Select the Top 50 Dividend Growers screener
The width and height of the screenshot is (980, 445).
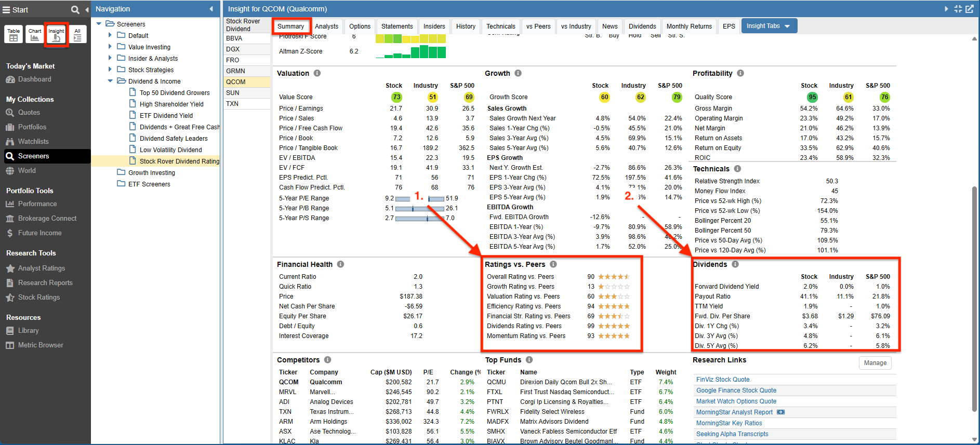tap(175, 93)
